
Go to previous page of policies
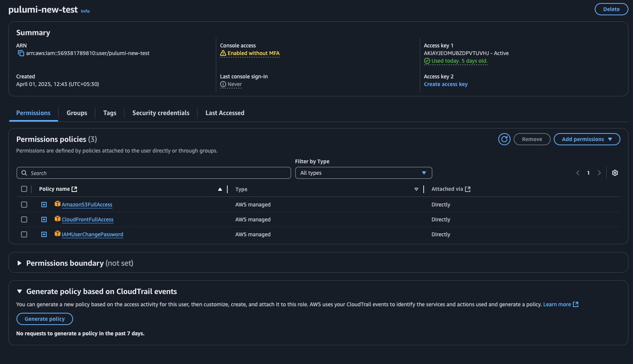[x=578, y=173]
